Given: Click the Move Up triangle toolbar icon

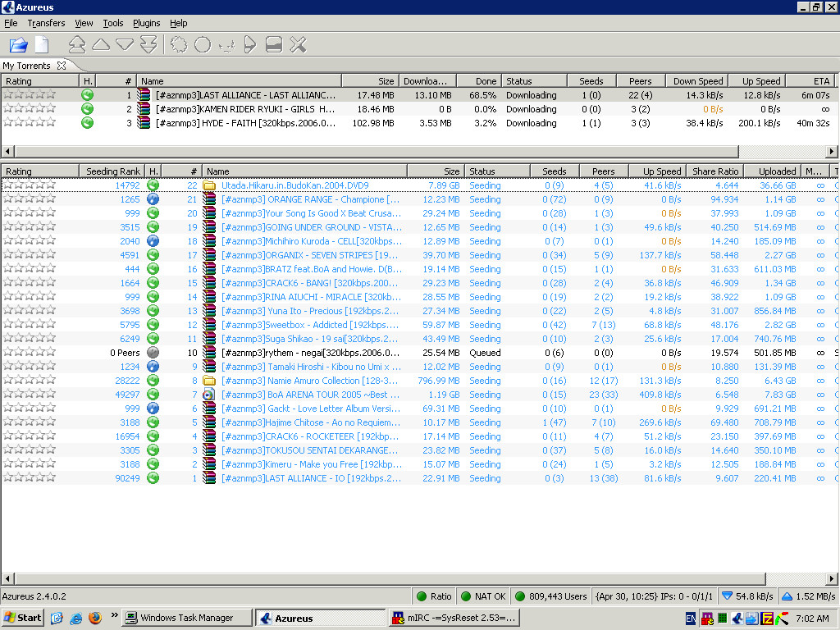Looking at the screenshot, I should 101,45.
